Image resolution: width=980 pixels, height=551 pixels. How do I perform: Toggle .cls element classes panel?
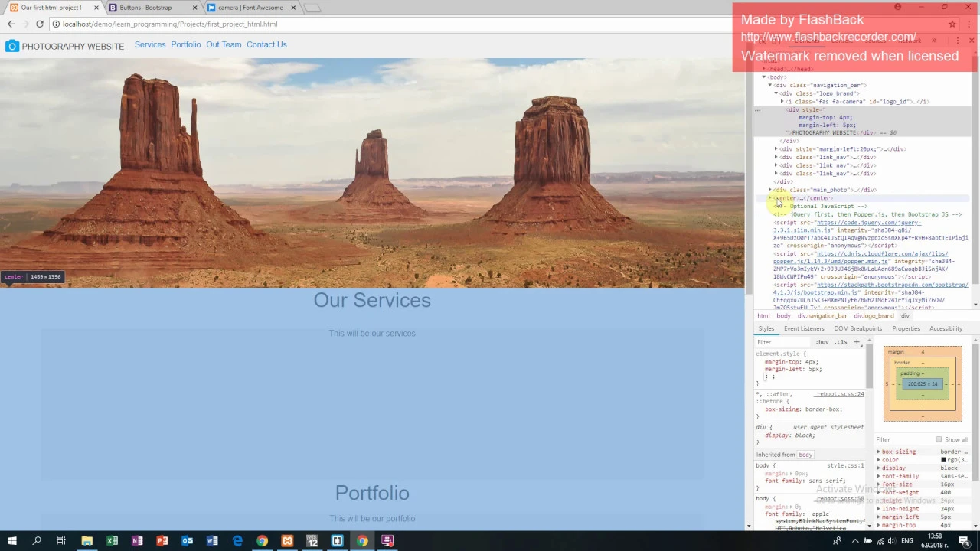[841, 342]
